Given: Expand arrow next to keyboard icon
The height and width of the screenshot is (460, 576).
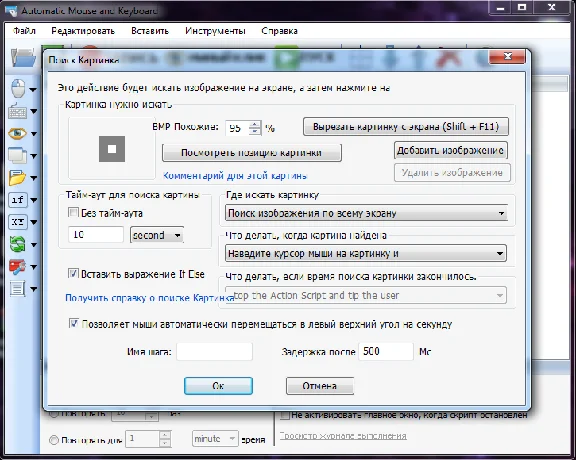Looking at the screenshot, I should [33, 111].
